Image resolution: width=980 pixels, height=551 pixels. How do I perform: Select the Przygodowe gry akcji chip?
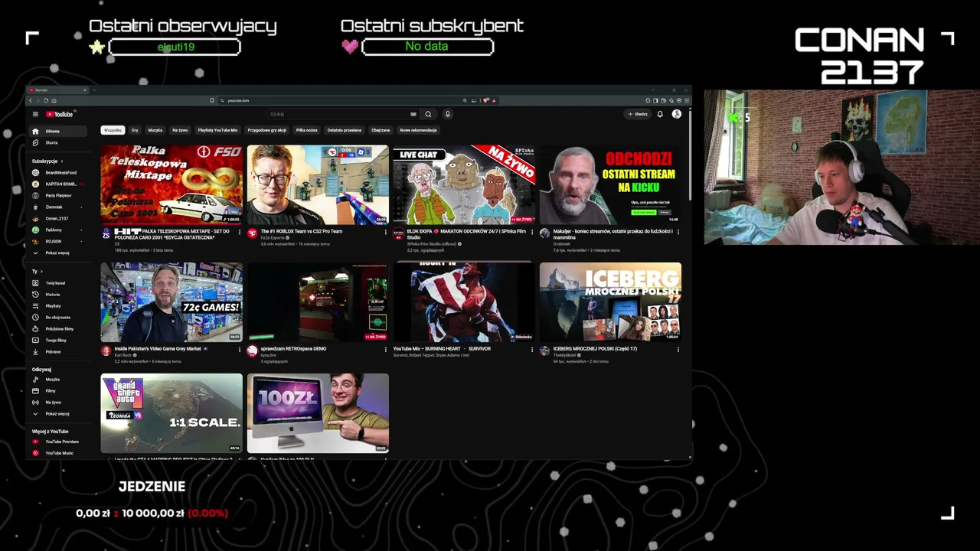[x=267, y=130]
